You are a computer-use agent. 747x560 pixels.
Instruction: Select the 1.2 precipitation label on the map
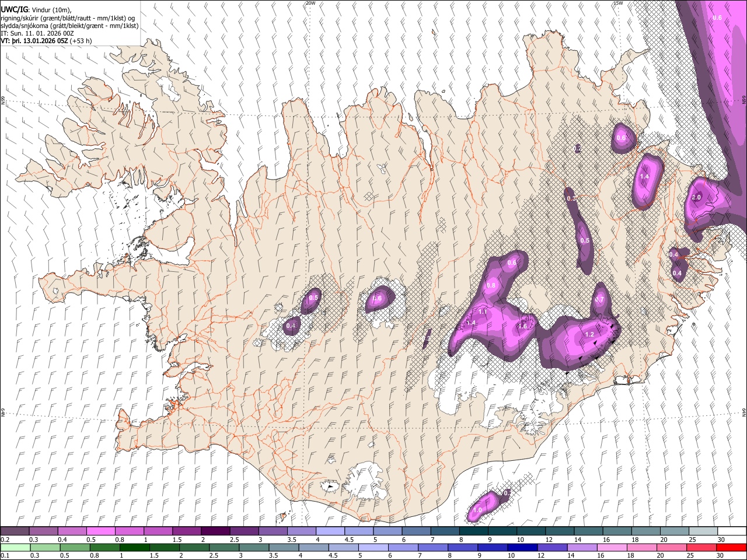pyautogui.click(x=589, y=335)
